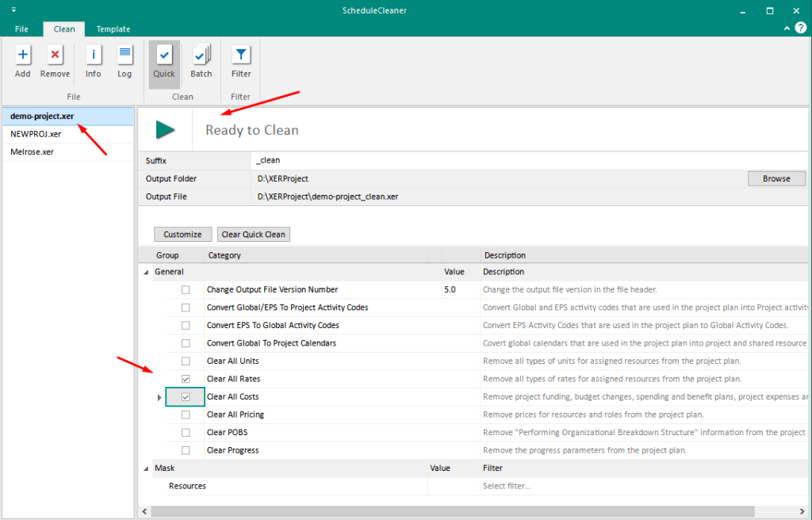Open project Info

(93, 57)
